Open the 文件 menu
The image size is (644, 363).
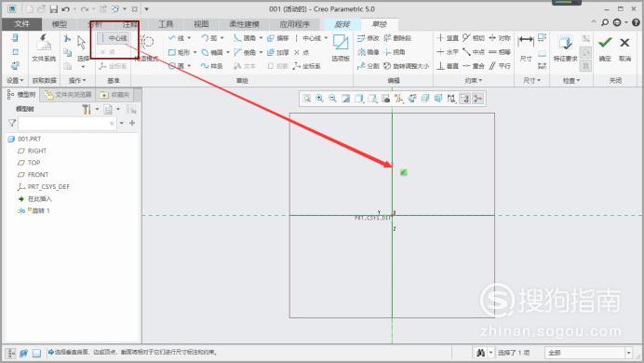(x=21, y=24)
